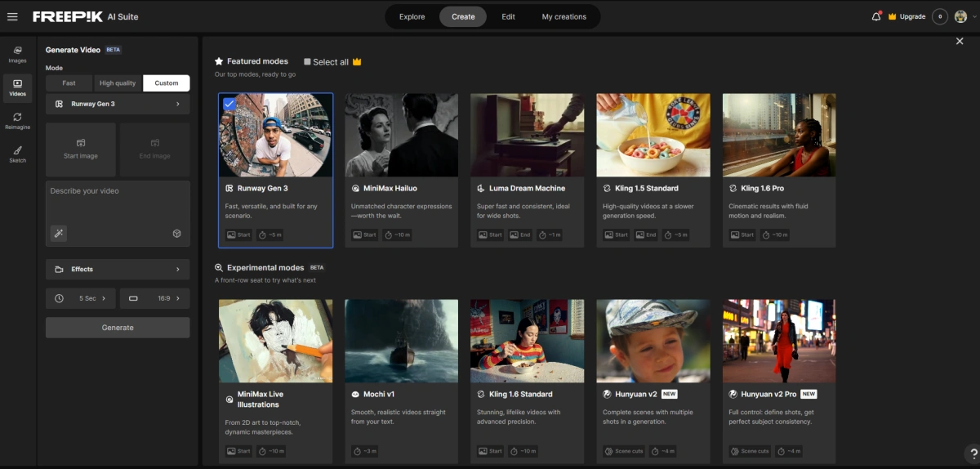Switch to the Edit tab

(x=508, y=16)
